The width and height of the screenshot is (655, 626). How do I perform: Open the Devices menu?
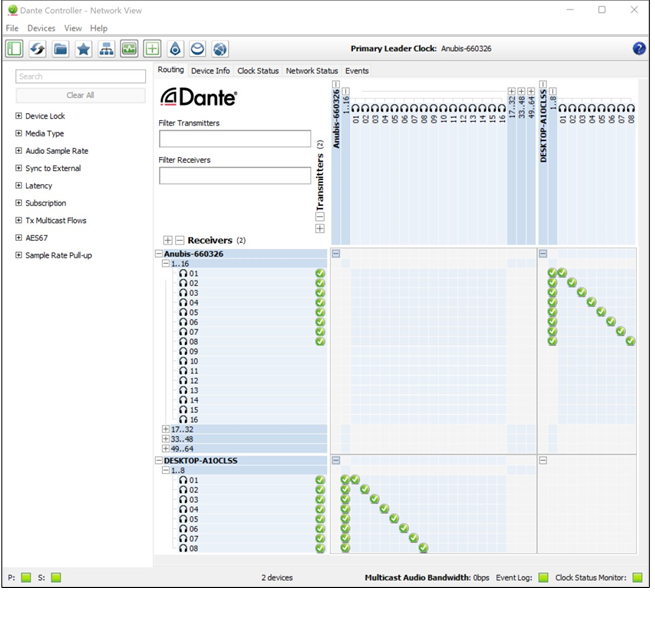coord(41,28)
